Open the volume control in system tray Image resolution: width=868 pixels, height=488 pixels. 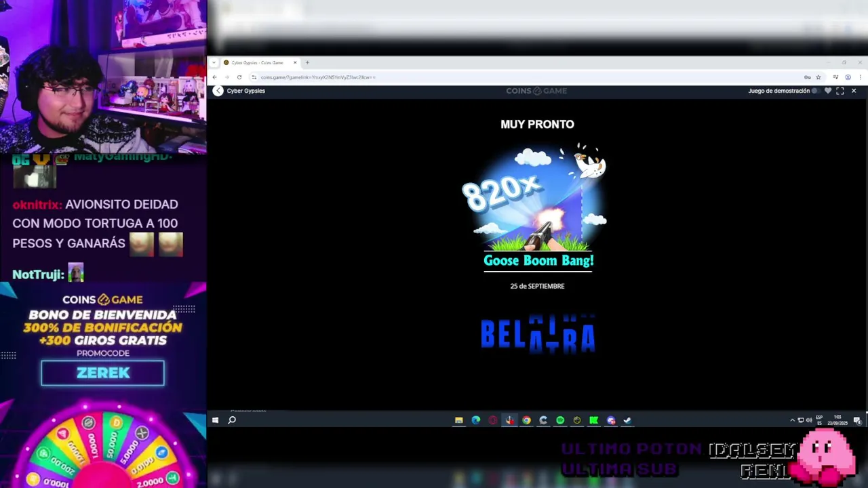click(x=808, y=420)
